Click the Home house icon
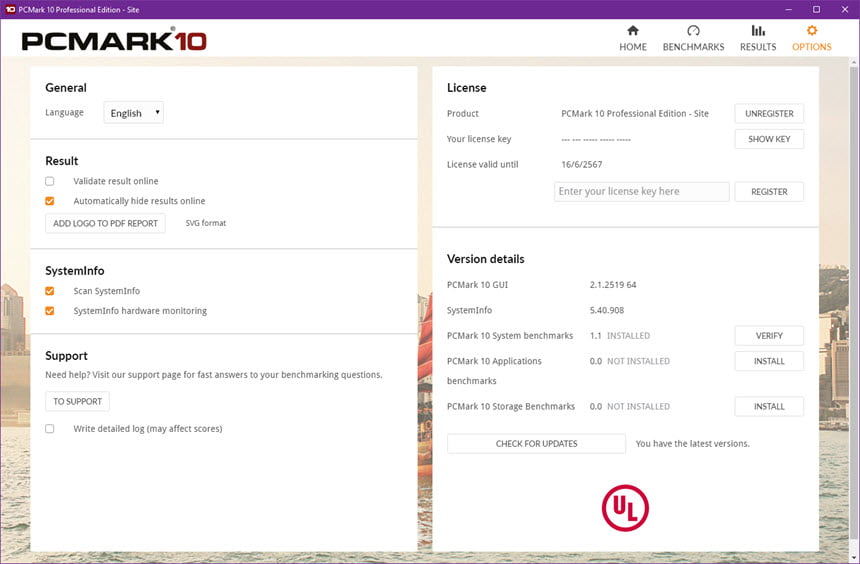Viewport: 860px width, 564px height. (x=633, y=31)
